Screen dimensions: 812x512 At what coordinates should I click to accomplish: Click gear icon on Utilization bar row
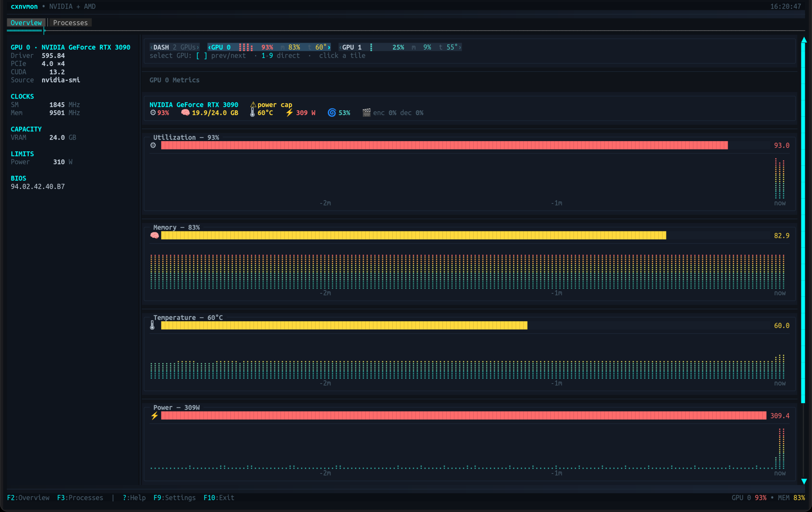(153, 145)
